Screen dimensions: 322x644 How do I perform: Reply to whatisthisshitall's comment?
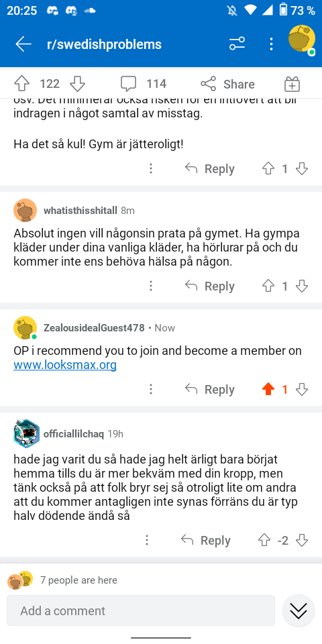point(210,286)
